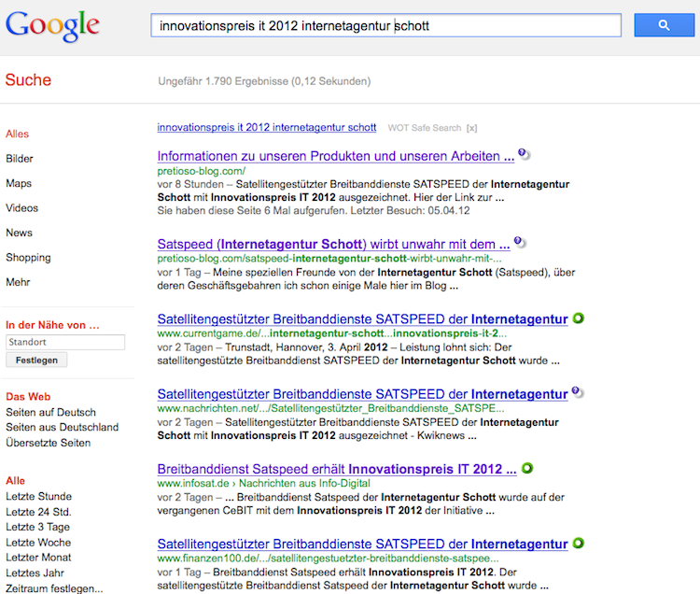Switch to Bilder search

20,159
